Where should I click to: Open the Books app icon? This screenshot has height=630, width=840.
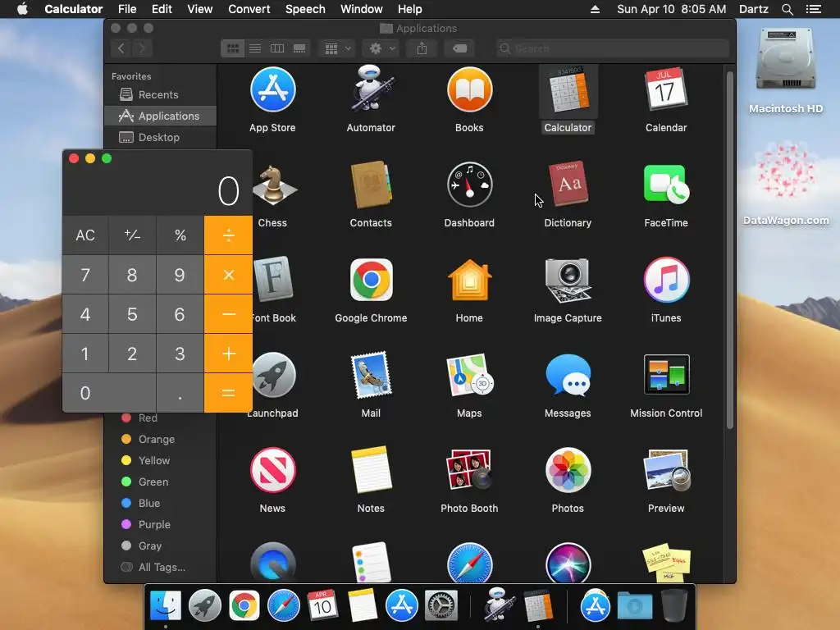click(x=469, y=90)
